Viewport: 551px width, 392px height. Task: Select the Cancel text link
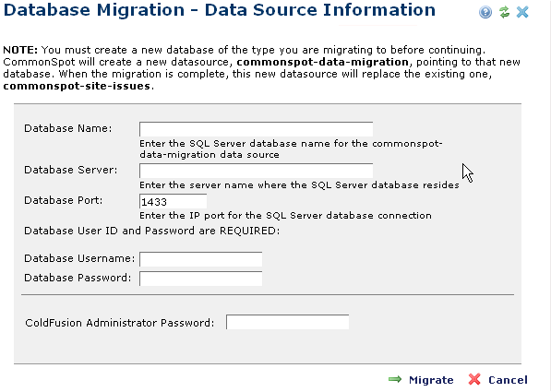508,380
